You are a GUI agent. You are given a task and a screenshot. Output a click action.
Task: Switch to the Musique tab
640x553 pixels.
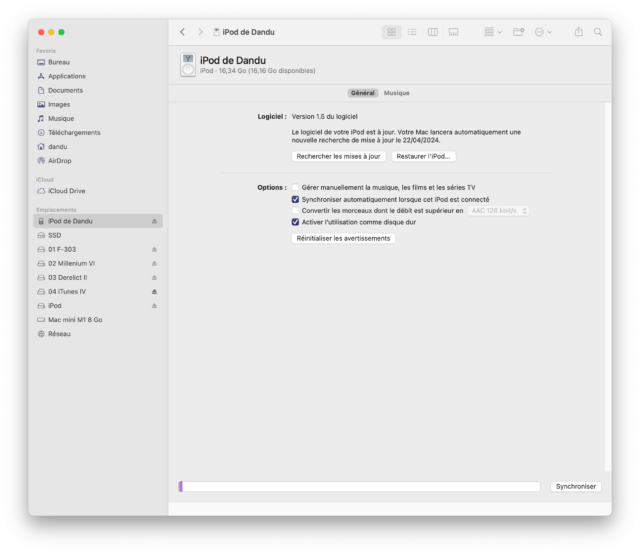(396, 93)
